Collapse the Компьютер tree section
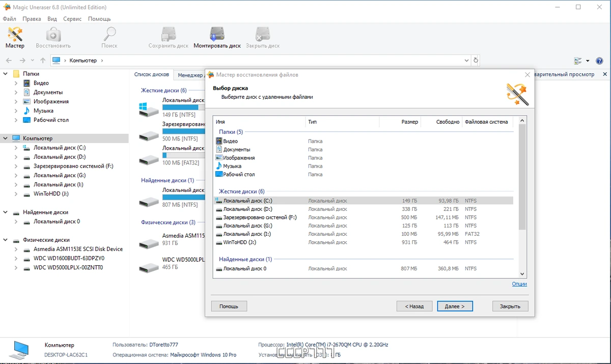This screenshot has width=611, height=364. pos(6,138)
